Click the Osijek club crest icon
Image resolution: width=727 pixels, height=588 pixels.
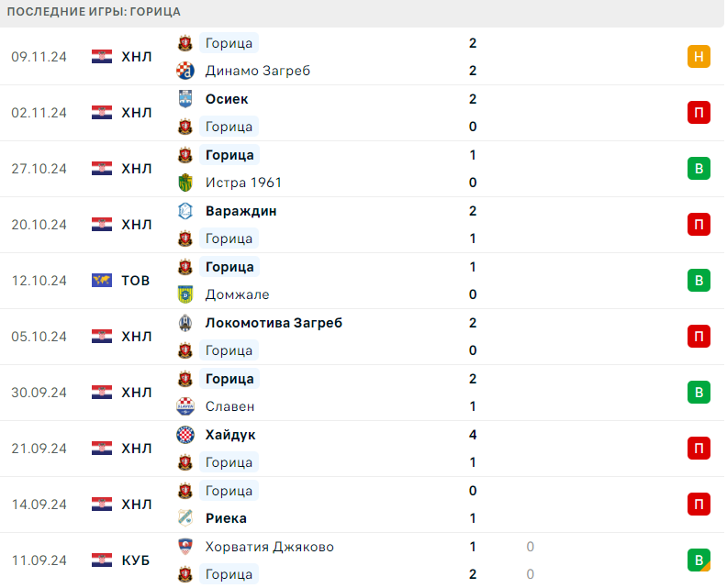[x=185, y=99]
